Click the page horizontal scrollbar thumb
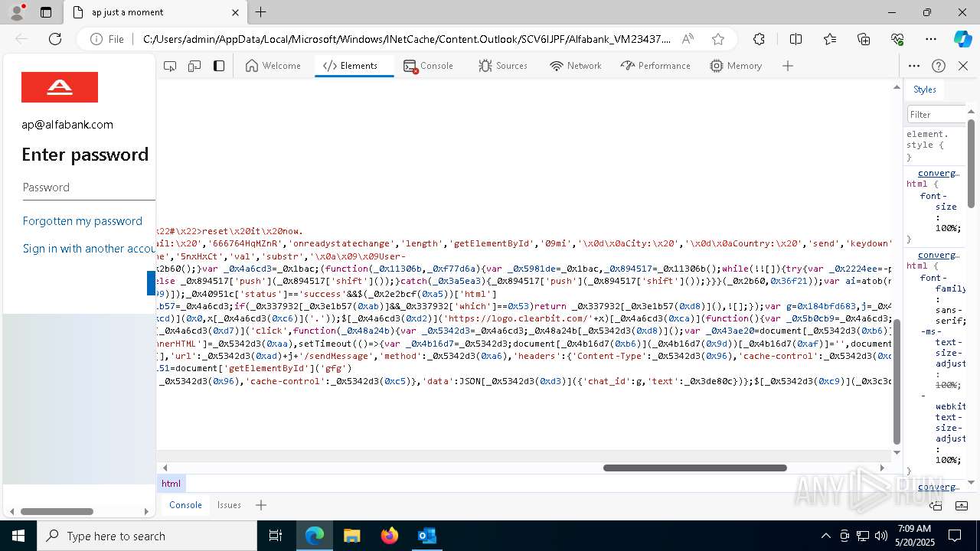 click(x=57, y=511)
